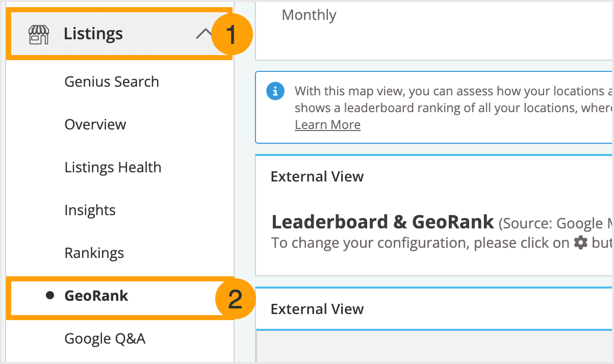This screenshot has height=364, width=614.
Task: Click the orange step 2 badge
Action: coord(235,299)
